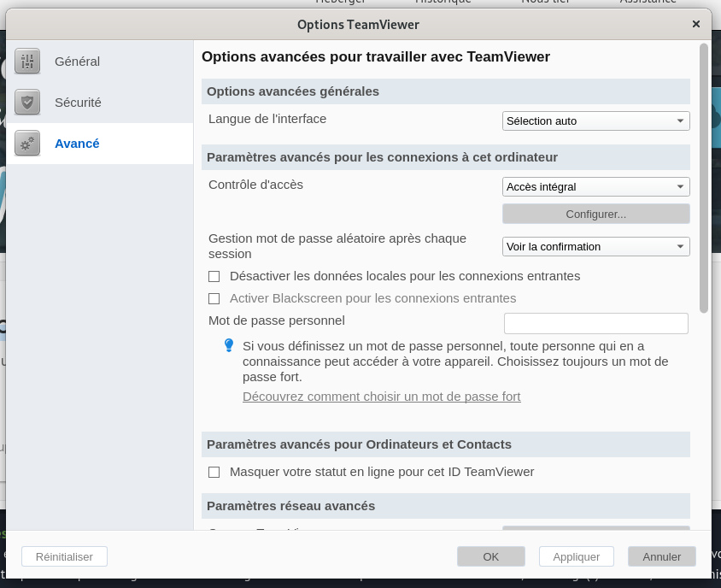Open link about choosing a strong password
Viewport: 721px width, 588px height.
click(381, 397)
